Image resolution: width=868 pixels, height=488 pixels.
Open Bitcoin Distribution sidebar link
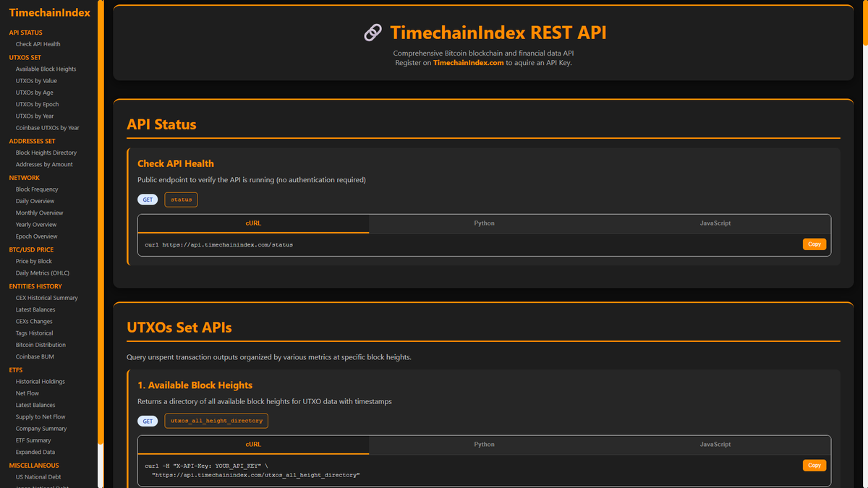[x=41, y=345]
